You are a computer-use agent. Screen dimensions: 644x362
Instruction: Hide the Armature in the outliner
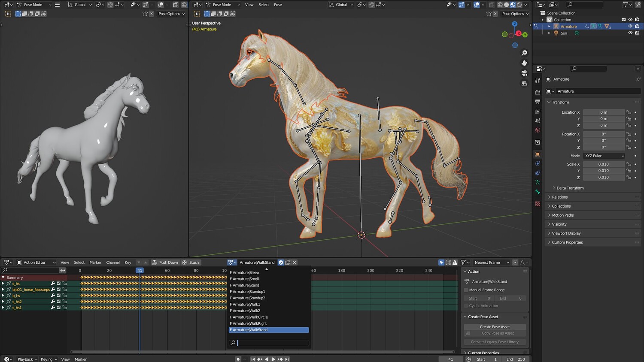click(x=630, y=26)
